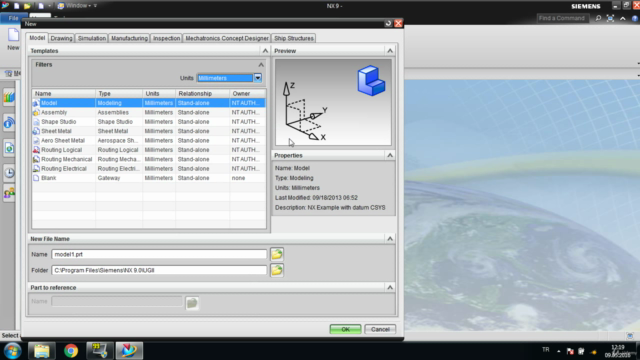Collapse the Properties section
Viewport: 640px width, 360px height.
390,155
